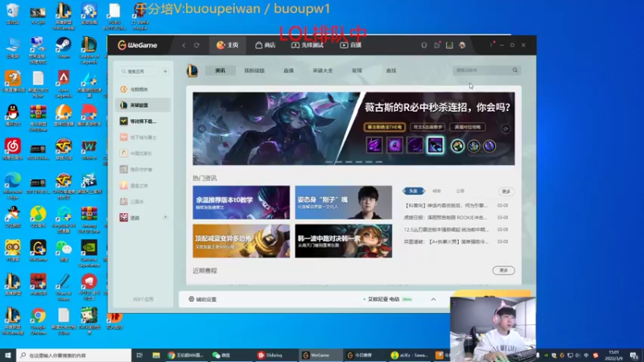
Task: Click the 艾欧尼亚 电信 server text
Action: tap(383, 299)
